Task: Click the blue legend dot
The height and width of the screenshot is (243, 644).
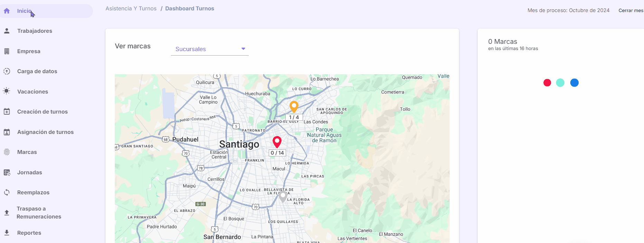Action: coord(574,83)
